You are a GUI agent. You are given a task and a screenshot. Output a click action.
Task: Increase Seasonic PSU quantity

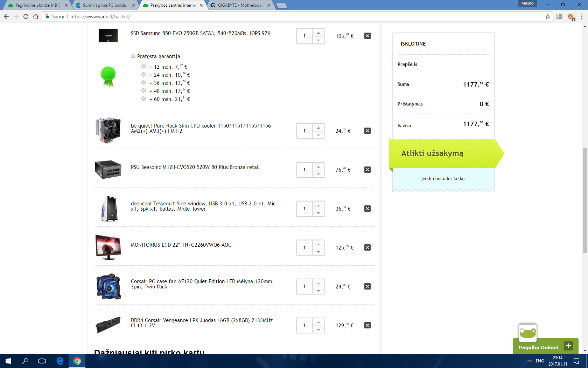point(318,166)
